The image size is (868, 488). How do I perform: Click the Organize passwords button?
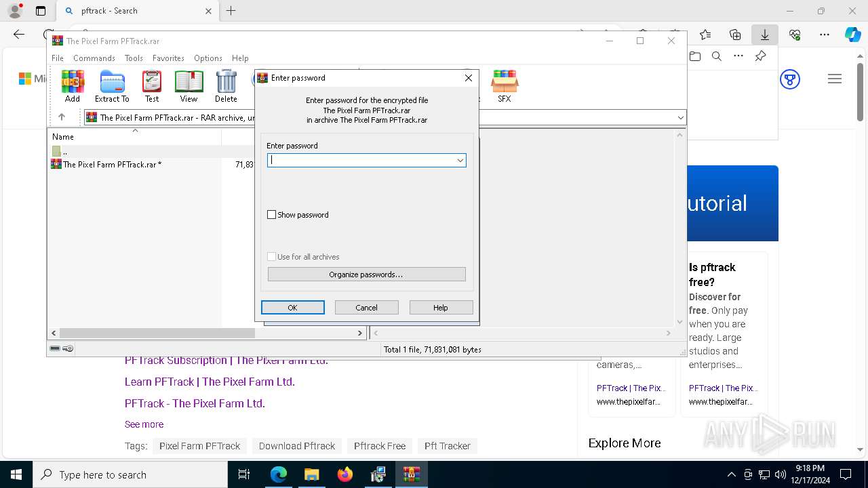coord(367,274)
